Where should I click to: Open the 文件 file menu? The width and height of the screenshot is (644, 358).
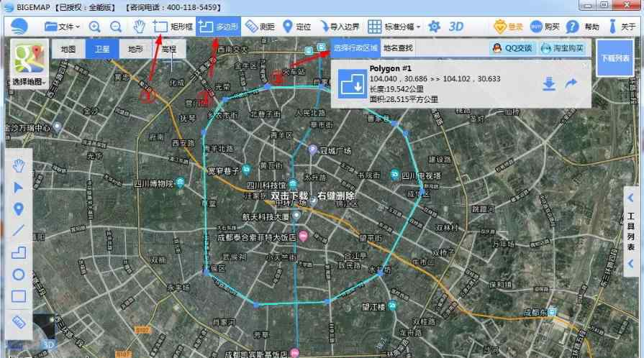coord(62,27)
